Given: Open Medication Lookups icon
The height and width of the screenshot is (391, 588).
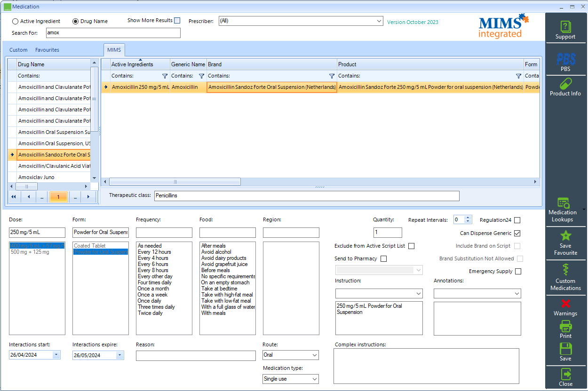Looking at the screenshot, I should click(563, 203).
